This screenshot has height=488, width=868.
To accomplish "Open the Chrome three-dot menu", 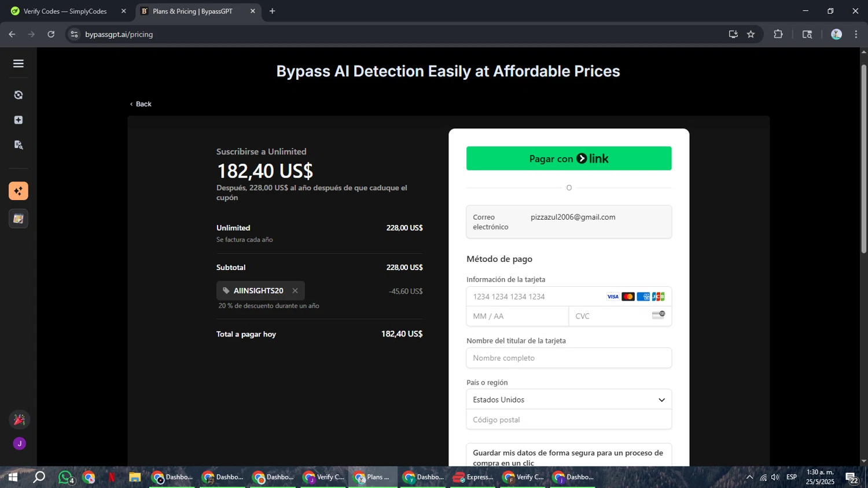I will click(856, 34).
